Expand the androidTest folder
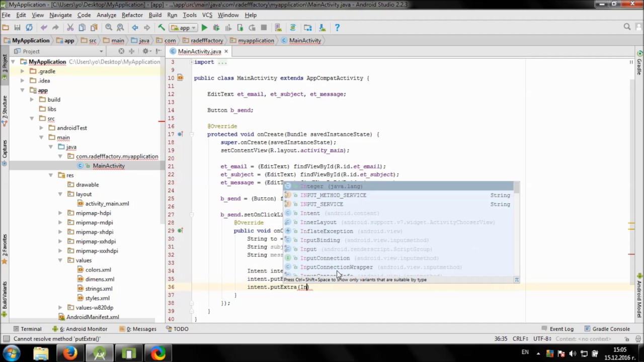This screenshot has width=644, height=362. 41,128
